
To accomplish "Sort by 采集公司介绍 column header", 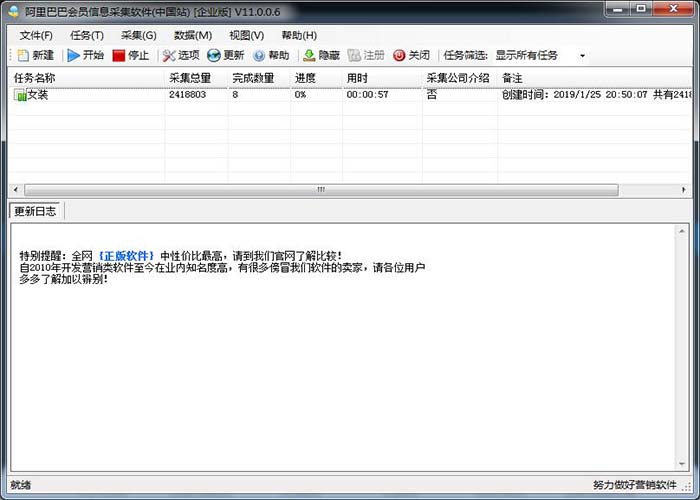I will [460, 78].
